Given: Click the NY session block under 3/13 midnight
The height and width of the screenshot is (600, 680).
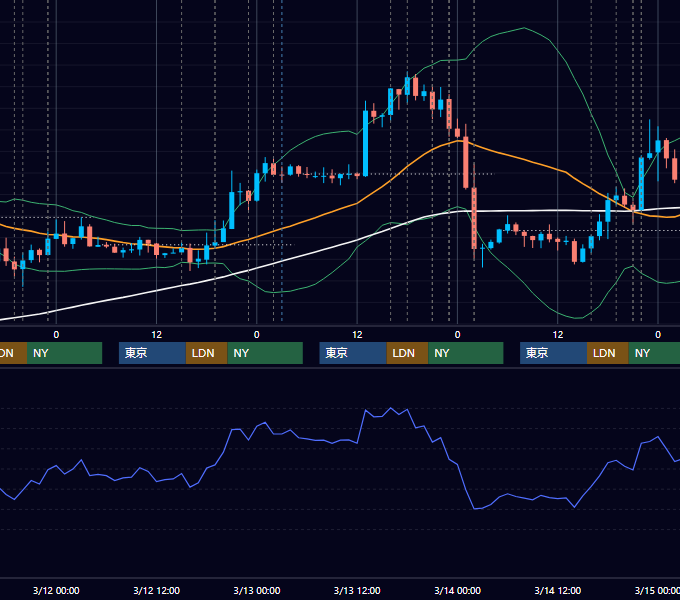Looking at the screenshot, I should pos(265,353).
